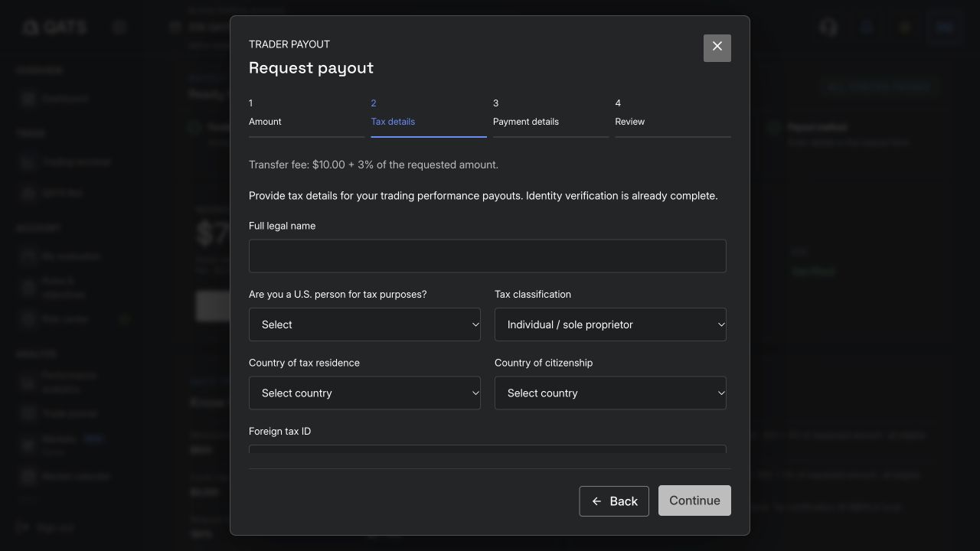
Task: Select the Tax details step
Action: pyautogui.click(x=429, y=116)
